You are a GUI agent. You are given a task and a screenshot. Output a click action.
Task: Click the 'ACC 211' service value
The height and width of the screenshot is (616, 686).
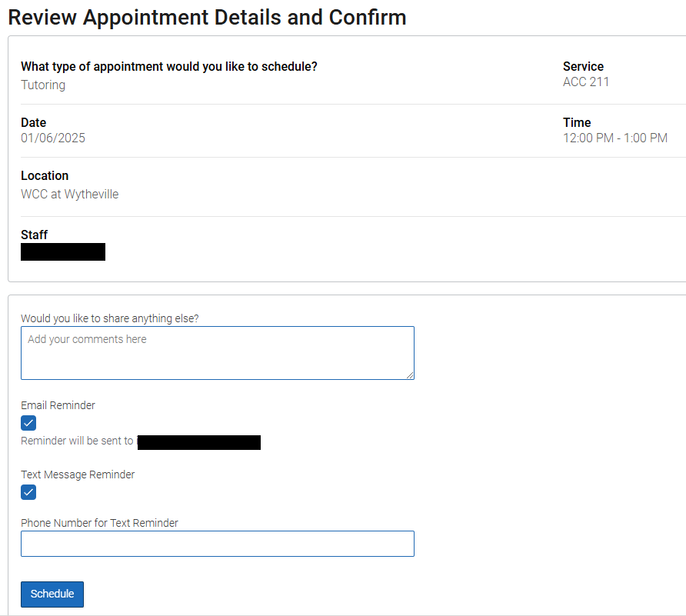coord(586,82)
